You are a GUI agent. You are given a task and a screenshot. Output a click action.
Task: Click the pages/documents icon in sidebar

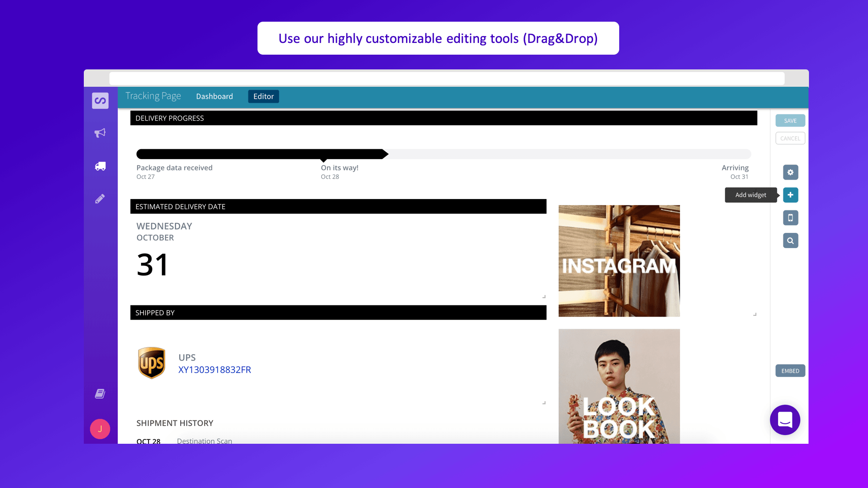click(x=99, y=393)
